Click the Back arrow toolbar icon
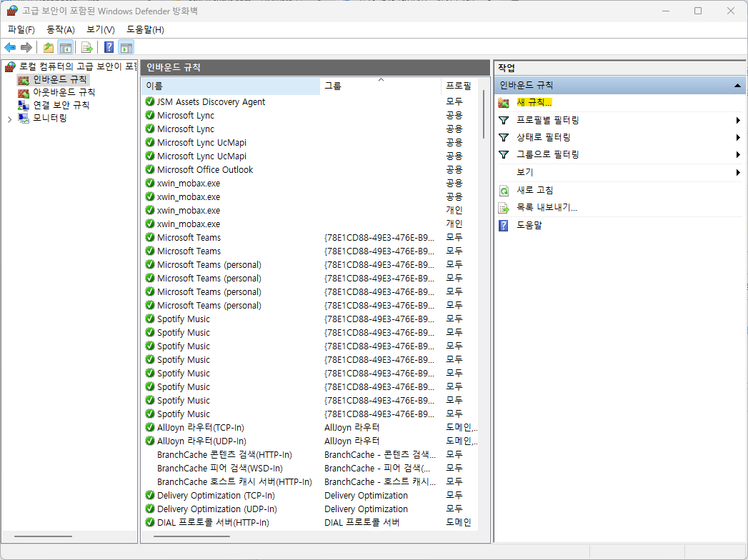 point(10,47)
